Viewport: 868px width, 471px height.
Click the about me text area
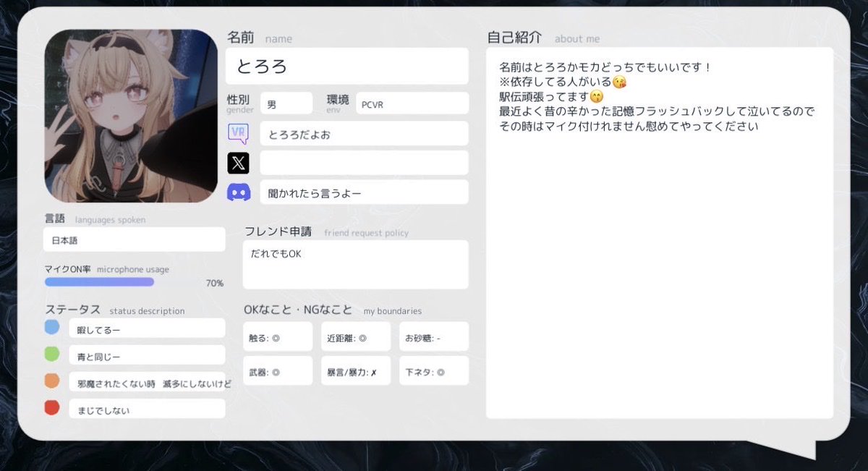pos(660,233)
